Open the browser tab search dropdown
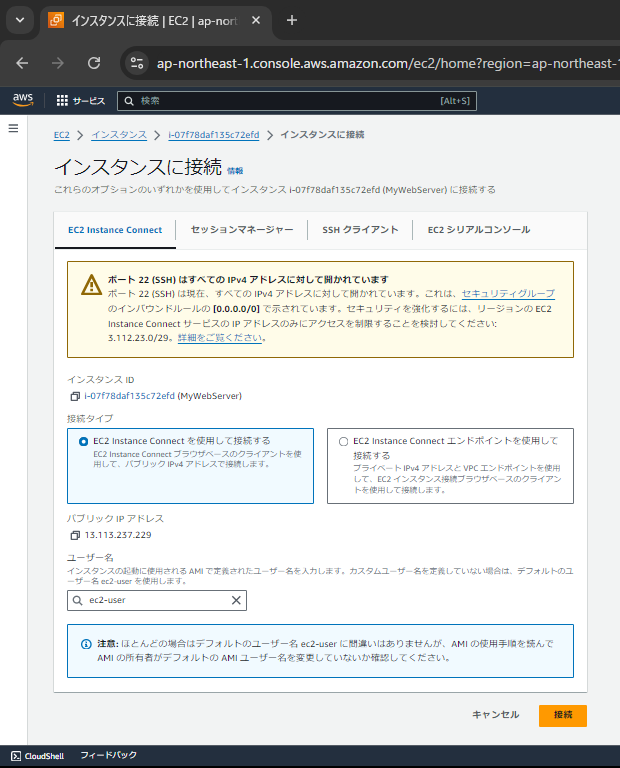The height and width of the screenshot is (768, 620). (20, 21)
